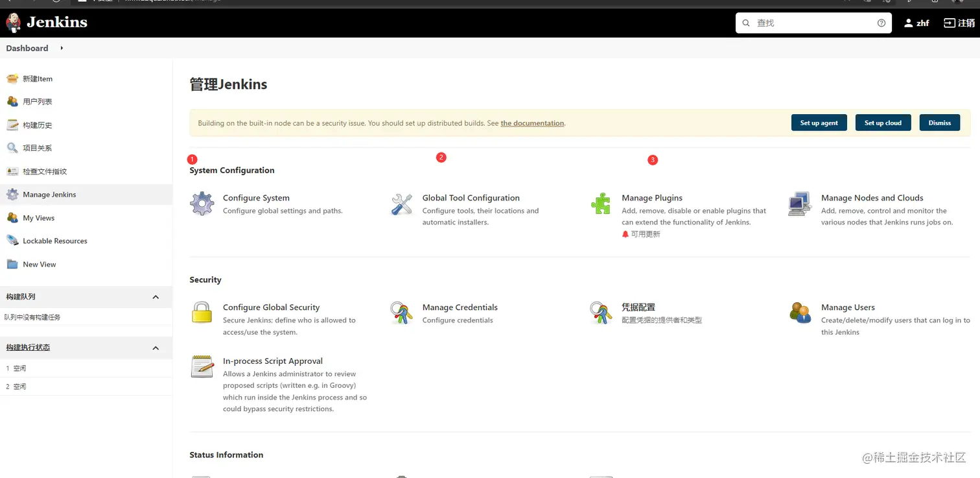The height and width of the screenshot is (478, 980).
Task: Click the 构建历史 notepad icon
Action: point(12,125)
